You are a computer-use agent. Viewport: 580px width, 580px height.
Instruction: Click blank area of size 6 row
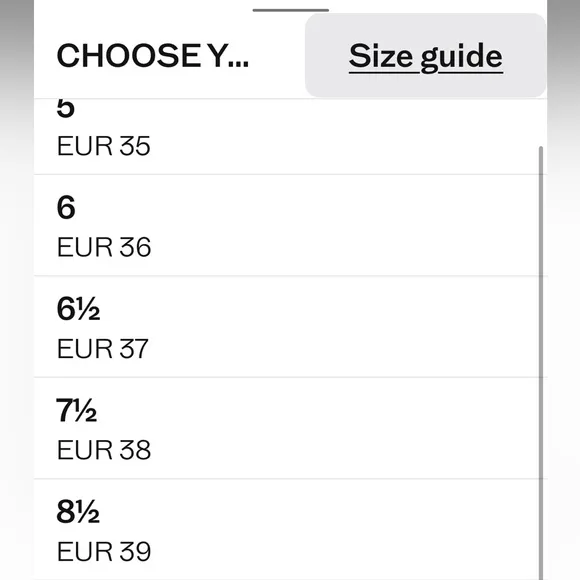pos(333,225)
